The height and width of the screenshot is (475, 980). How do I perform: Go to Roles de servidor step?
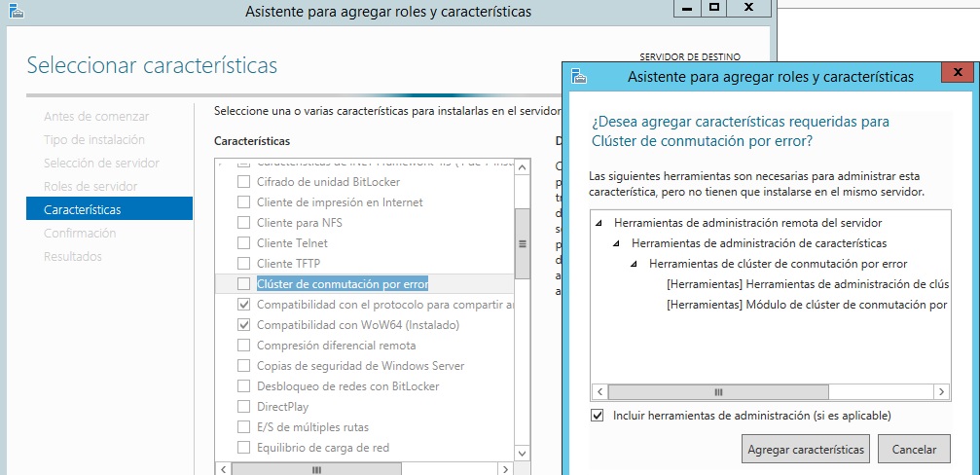pyautogui.click(x=91, y=186)
